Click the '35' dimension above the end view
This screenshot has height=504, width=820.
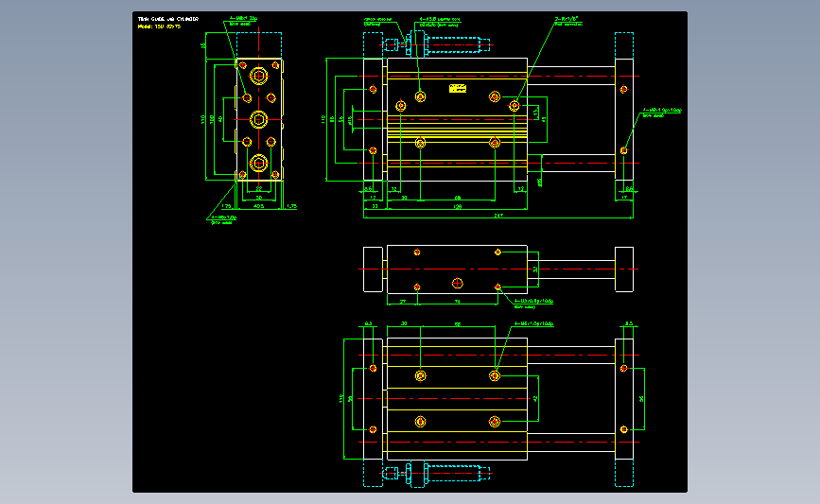coord(203,45)
